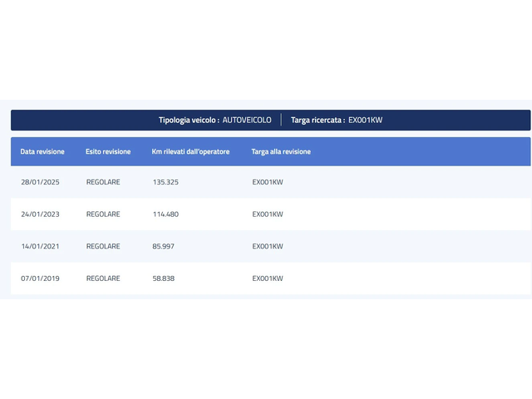Click the 14/01/2021 revision date
The height and width of the screenshot is (399, 532).
pos(40,247)
